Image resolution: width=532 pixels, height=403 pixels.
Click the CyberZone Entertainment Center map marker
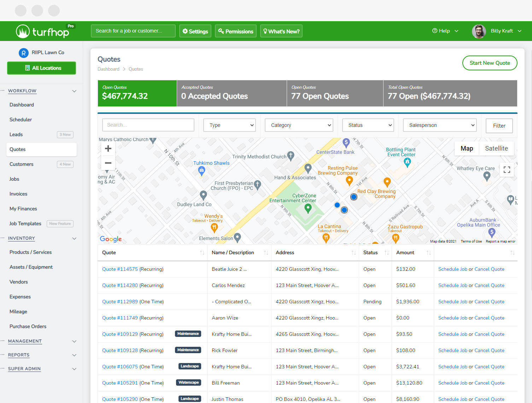(308, 209)
